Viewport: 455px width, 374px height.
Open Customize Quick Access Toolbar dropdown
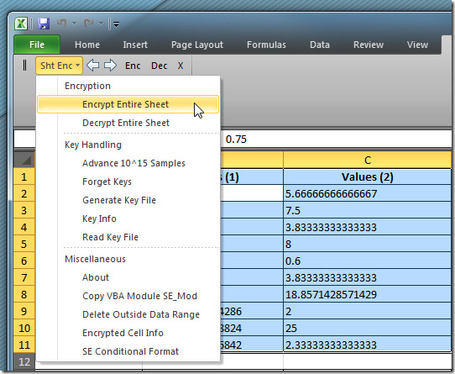pos(116,24)
